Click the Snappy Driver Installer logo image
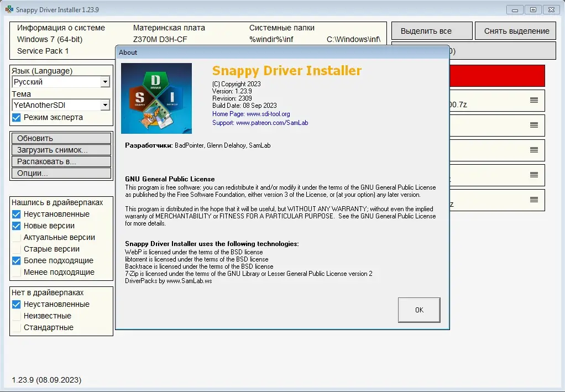The image size is (565, 392). 156,98
